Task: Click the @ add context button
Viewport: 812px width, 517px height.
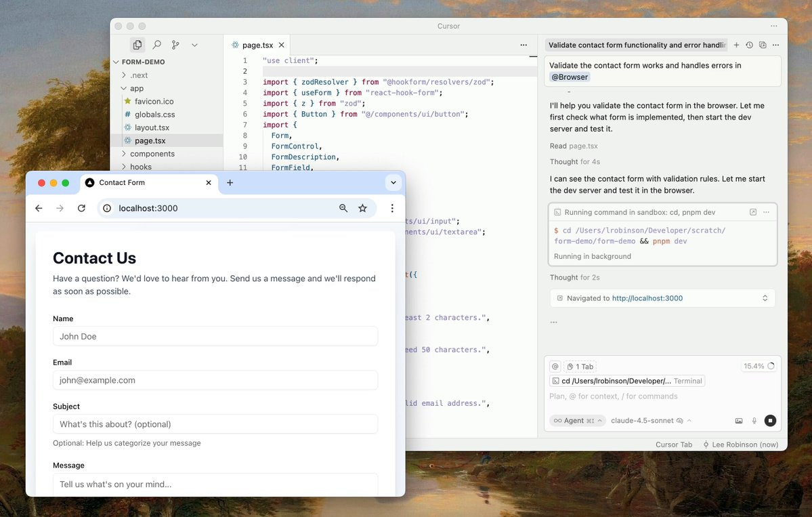Action: click(x=555, y=367)
